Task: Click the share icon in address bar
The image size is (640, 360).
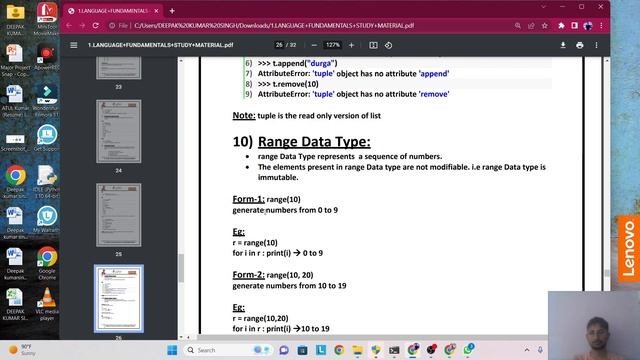Action: point(531,26)
